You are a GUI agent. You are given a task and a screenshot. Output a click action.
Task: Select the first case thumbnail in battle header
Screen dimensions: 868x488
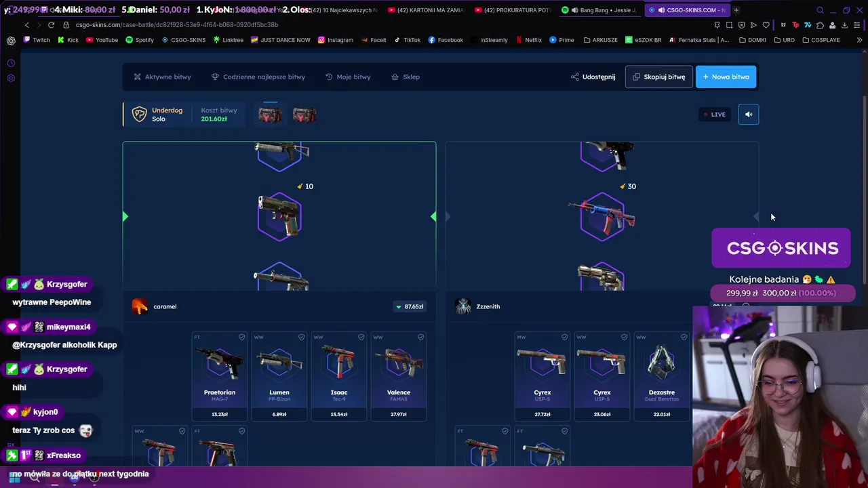(x=270, y=115)
